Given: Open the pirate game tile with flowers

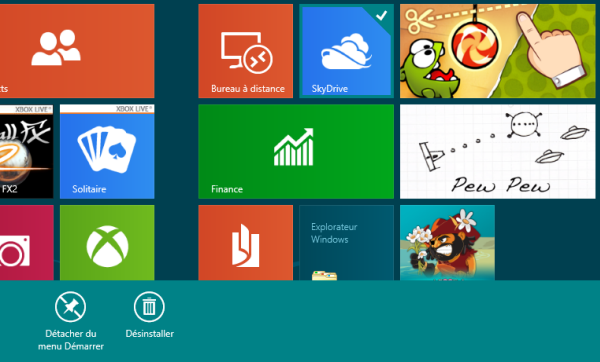Looking at the screenshot, I should tap(447, 243).
